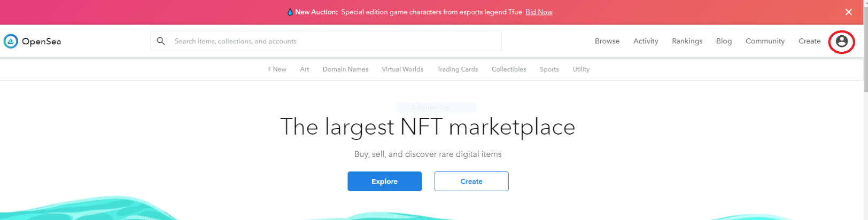
Task: Click Create in the top navigation
Action: (x=809, y=41)
